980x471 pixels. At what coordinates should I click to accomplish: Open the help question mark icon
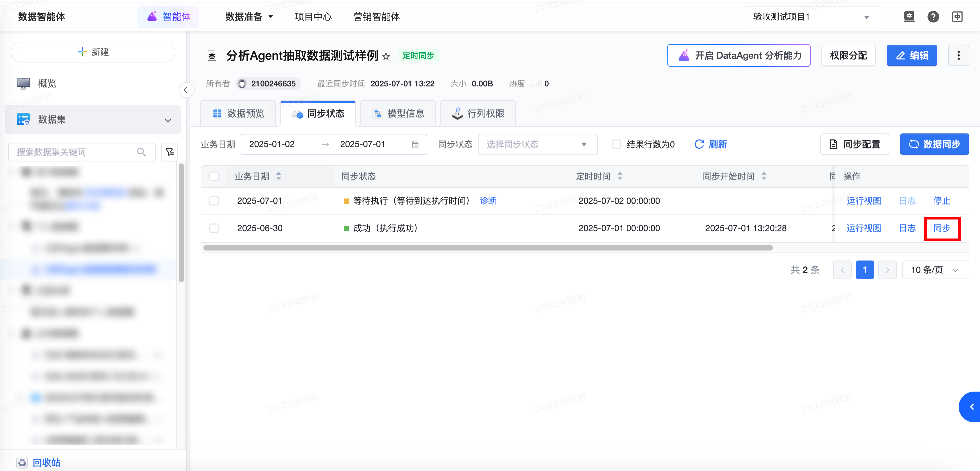tap(933, 17)
